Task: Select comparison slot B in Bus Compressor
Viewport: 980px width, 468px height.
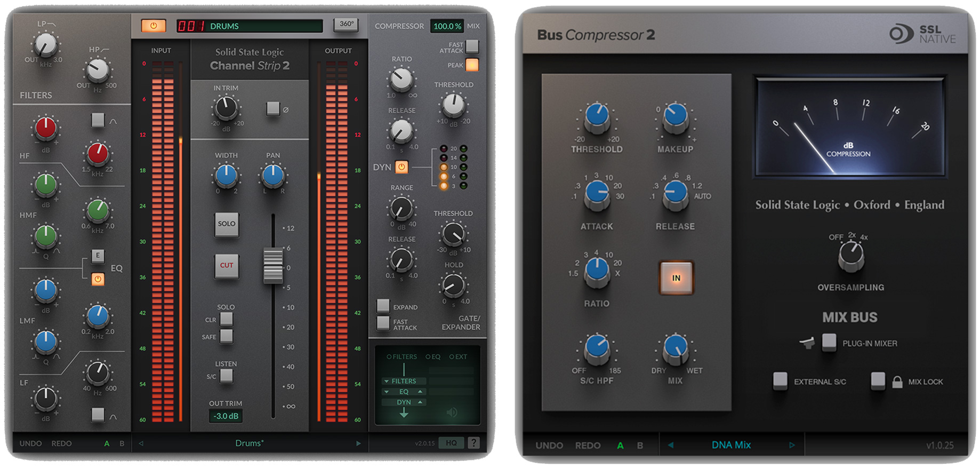Action: (640, 446)
